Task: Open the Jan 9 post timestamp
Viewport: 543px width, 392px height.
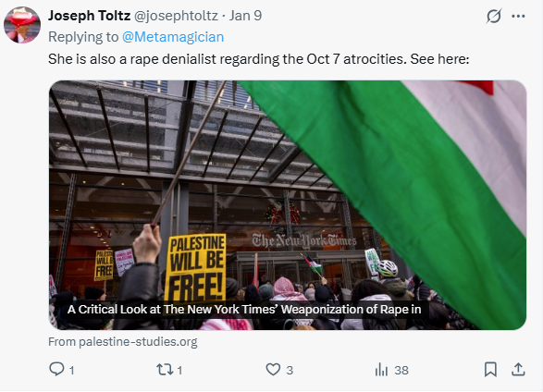Action: point(245,16)
